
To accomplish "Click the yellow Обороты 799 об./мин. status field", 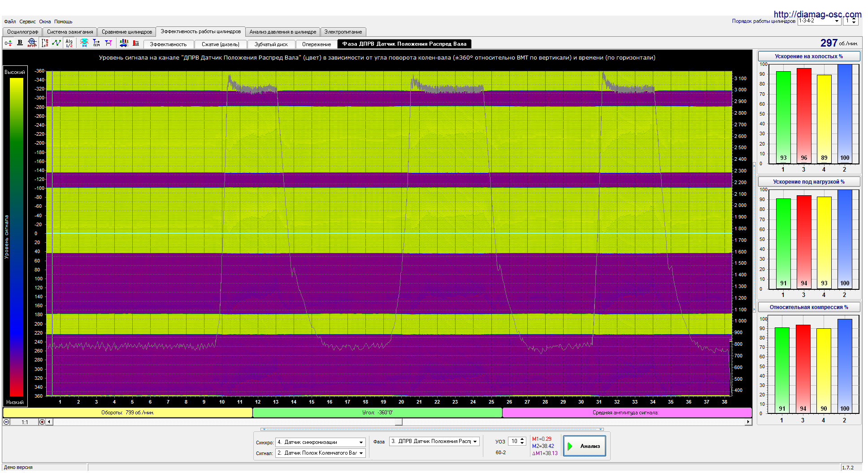I will click(128, 413).
